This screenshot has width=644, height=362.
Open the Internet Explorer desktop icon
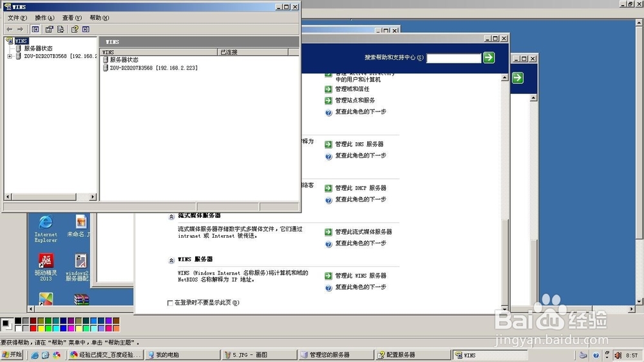[x=46, y=229]
